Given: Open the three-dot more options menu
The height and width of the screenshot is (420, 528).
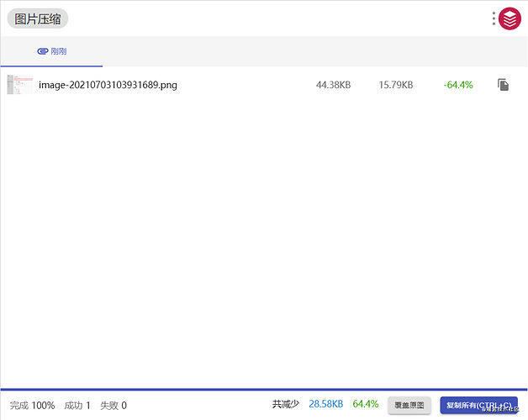Looking at the screenshot, I should 494,18.
